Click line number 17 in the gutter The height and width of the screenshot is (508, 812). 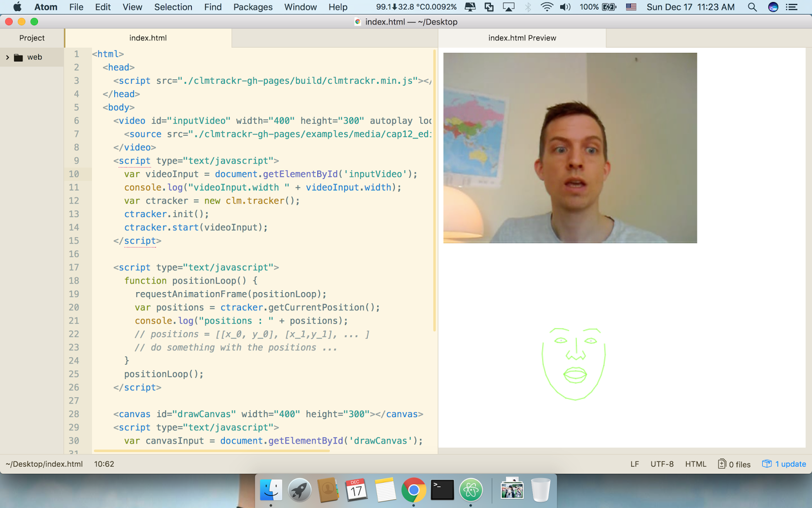(74, 268)
